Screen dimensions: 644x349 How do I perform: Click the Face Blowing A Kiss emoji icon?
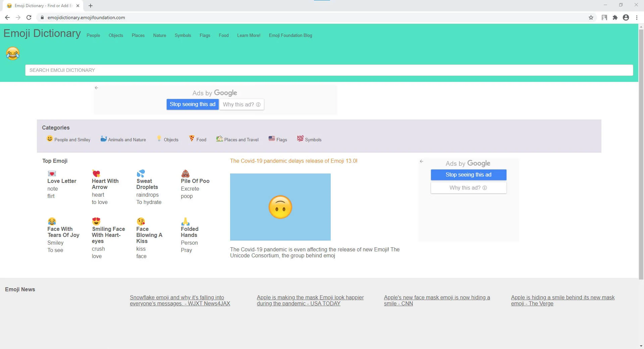(141, 221)
